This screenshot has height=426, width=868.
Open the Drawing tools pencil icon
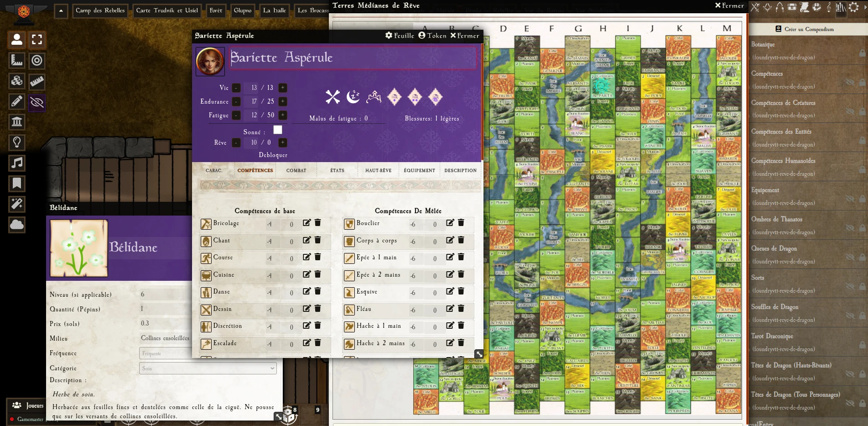pos(17,101)
